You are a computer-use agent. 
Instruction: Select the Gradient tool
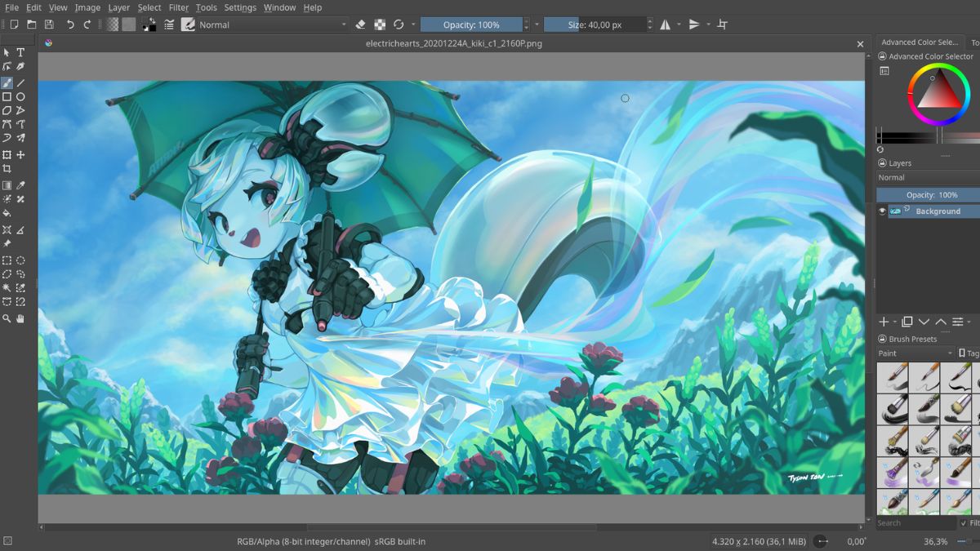[x=7, y=185]
